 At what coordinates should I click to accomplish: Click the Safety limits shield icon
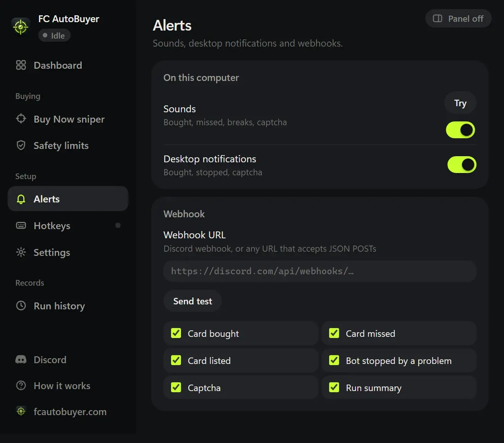tap(21, 145)
